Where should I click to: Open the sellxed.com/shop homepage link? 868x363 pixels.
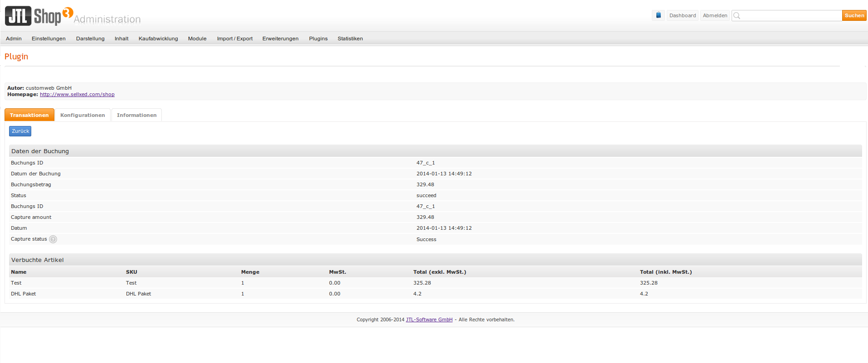pyautogui.click(x=77, y=95)
